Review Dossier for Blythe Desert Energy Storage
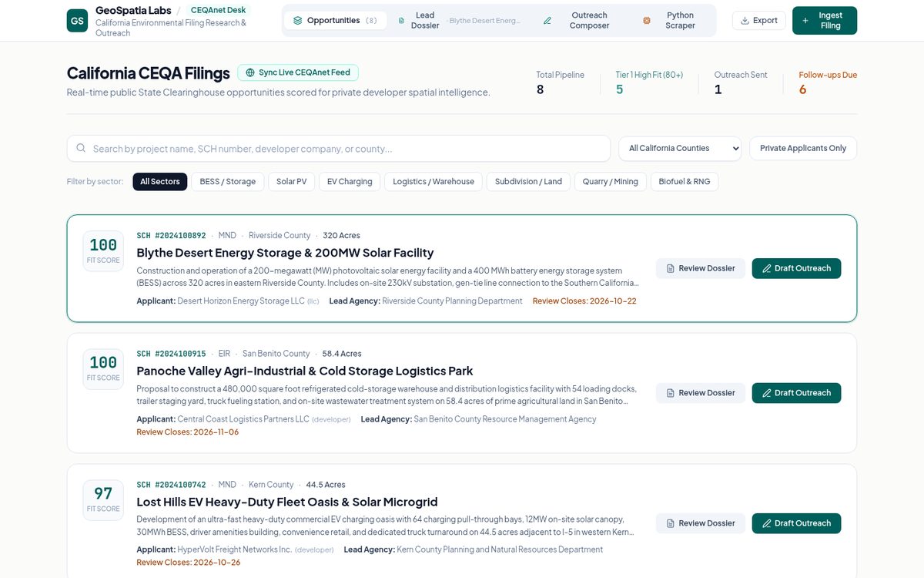This screenshot has width=924, height=578. point(701,268)
